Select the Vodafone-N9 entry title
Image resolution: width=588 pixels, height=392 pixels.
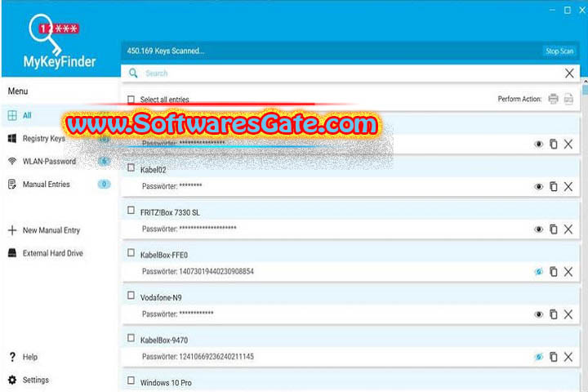(161, 298)
